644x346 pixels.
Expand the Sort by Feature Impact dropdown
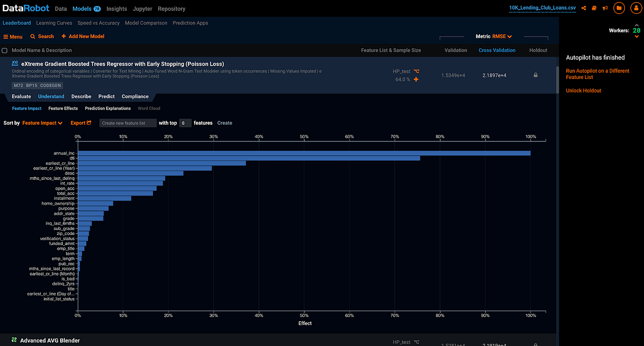(42, 123)
